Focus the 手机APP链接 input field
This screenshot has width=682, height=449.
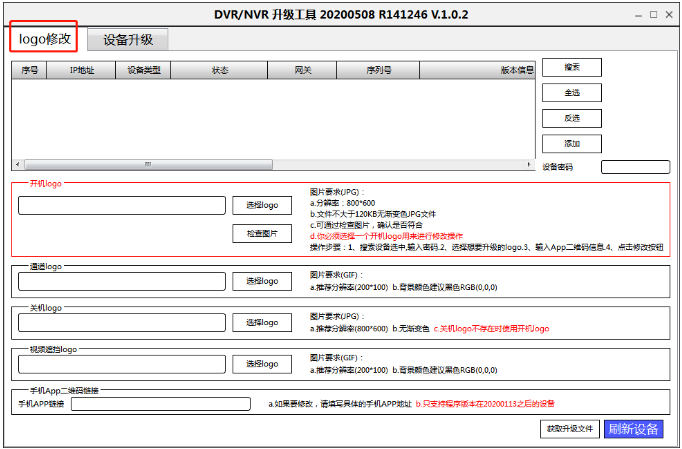(161, 404)
